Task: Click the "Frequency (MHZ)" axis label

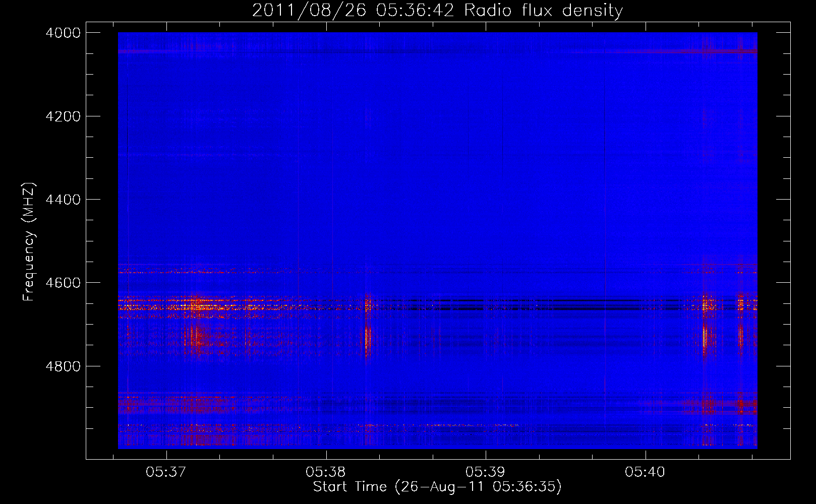Action: pos(29,242)
